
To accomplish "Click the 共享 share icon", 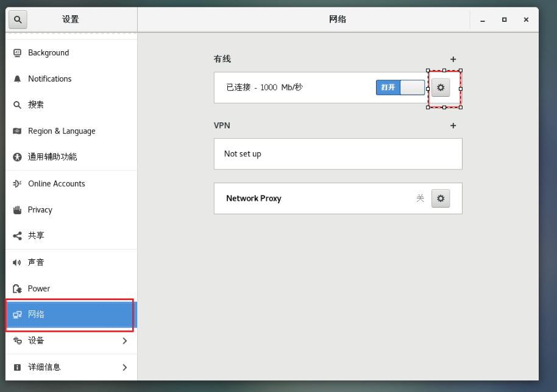I will click(17, 236).
